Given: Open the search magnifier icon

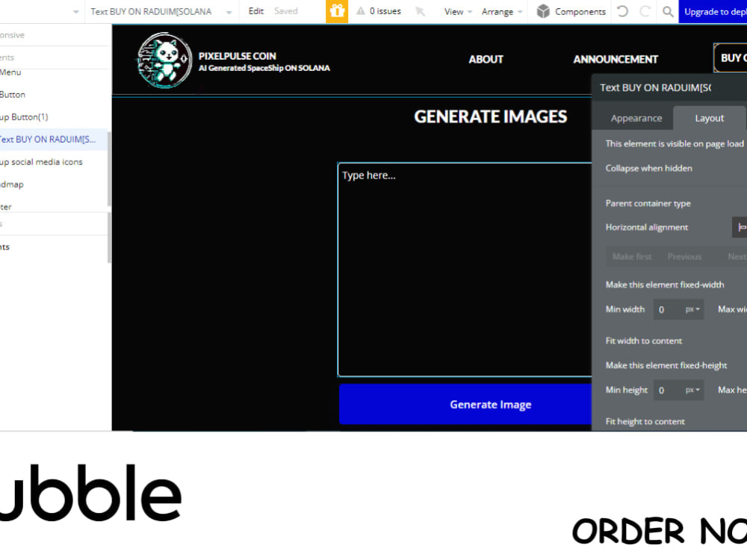Looking at the screenshot, I should 668,11.
